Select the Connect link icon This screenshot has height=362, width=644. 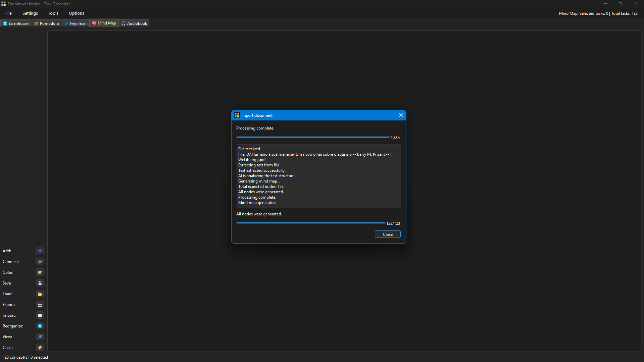[x=40, y=262]
